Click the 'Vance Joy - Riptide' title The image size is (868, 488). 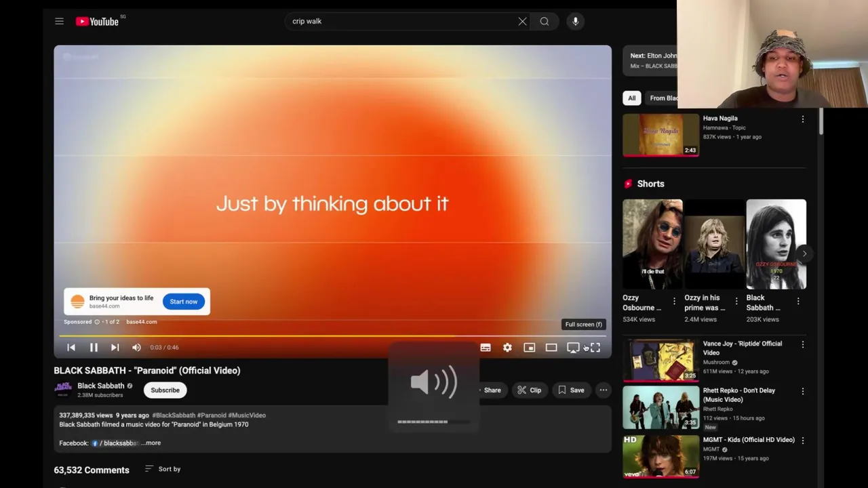(743, 348)
